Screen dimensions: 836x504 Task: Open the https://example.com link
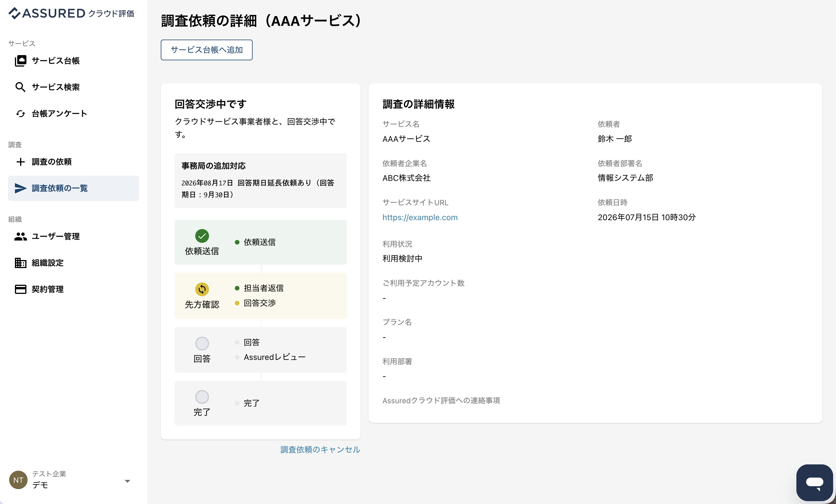(420, 217)
